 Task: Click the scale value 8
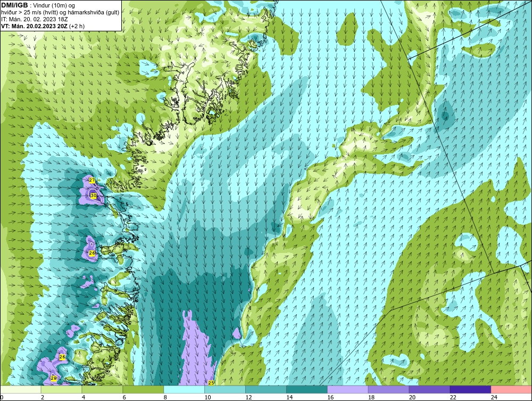pos(165,397)
